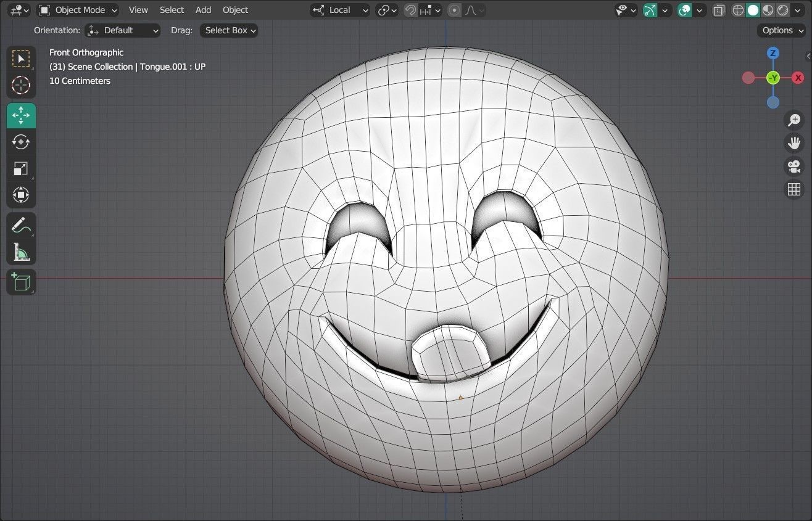Toggle the snap magnet
The image size is (812, 521).
click(410, 10)
